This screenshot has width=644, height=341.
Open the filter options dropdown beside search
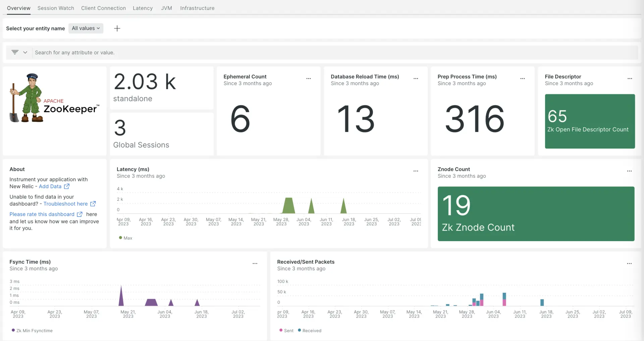(x=19, y=53)
